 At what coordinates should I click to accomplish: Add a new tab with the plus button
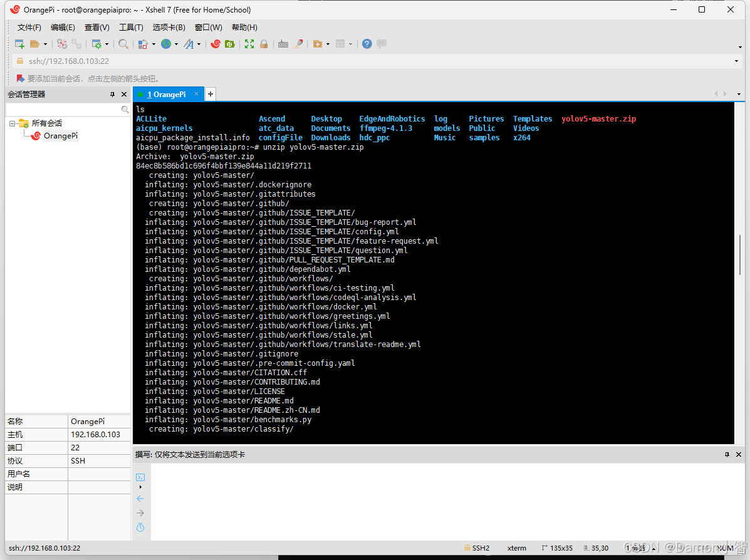point(210,94)
